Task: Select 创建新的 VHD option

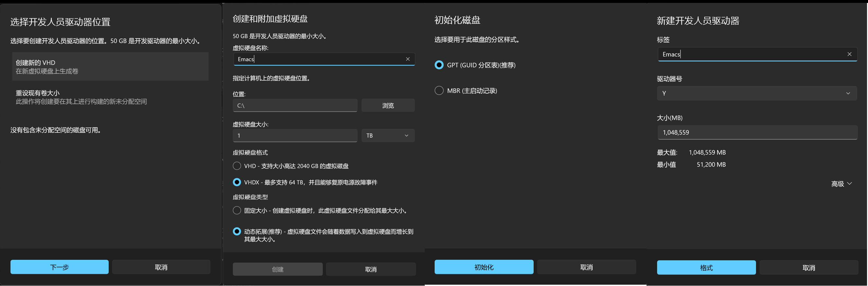Action: pos(110,67)
